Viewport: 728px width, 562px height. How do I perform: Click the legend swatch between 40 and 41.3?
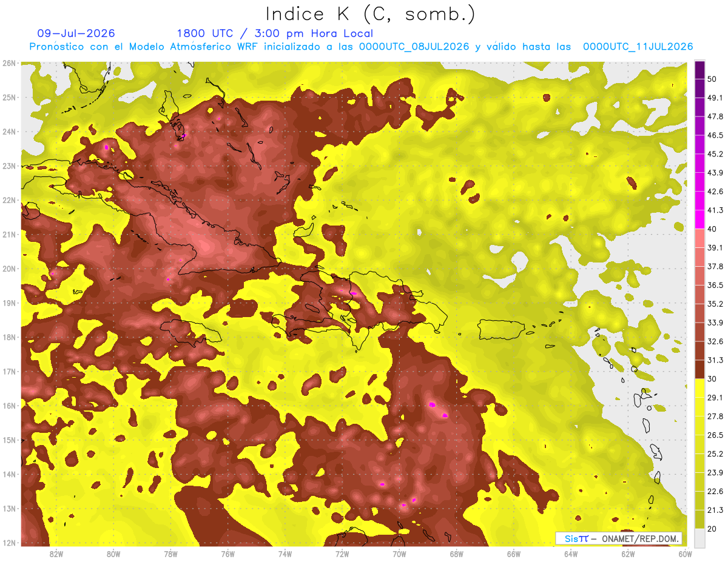(699, 219)
